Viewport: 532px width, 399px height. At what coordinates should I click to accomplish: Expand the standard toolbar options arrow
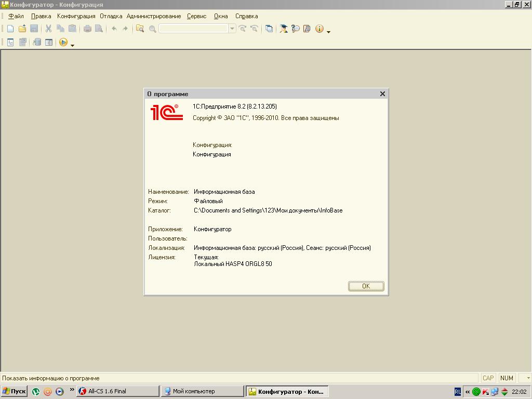[x=328, y=32]
